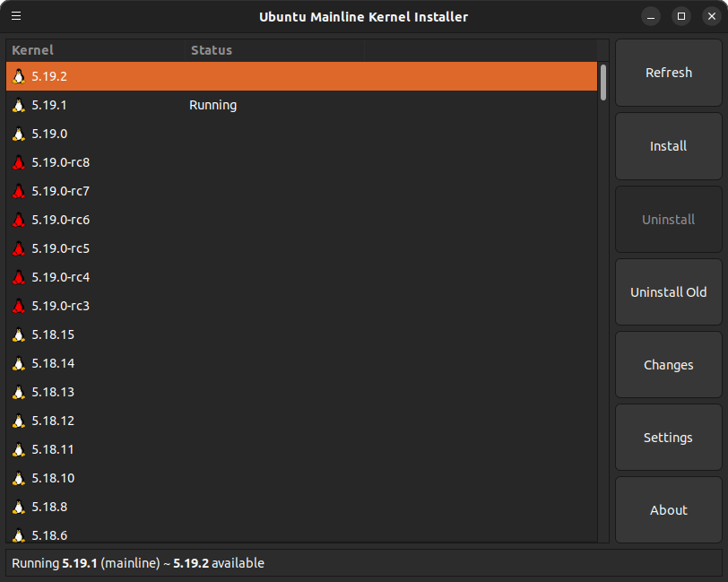Select kernel version 5.18.12 text
Screen dimensions: 728x582
tap(53, 421)
